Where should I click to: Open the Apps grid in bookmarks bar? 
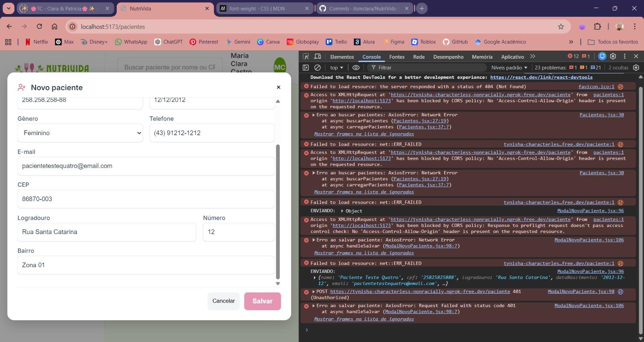8,42
